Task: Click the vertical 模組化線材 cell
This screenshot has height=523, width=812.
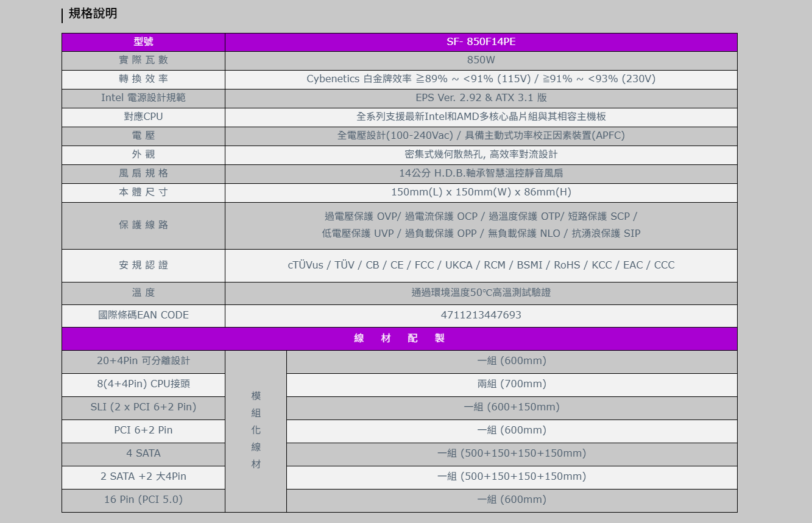Action: tap(256, 430)
